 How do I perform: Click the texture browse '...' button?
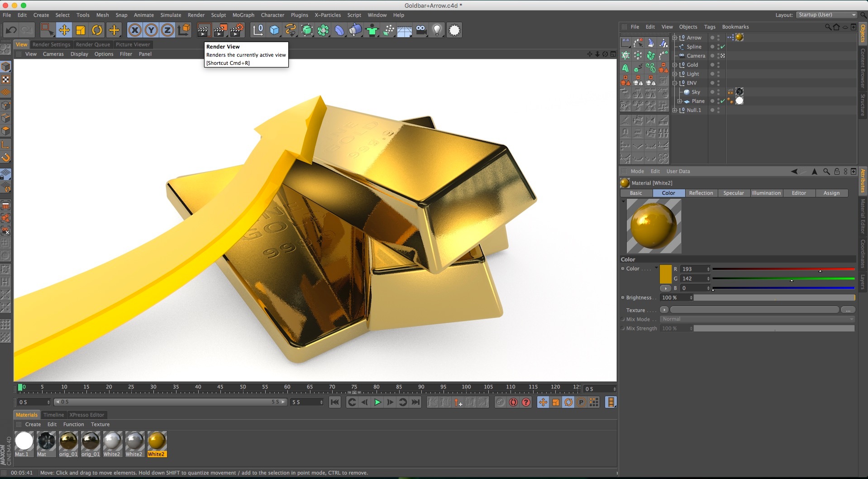848,310
